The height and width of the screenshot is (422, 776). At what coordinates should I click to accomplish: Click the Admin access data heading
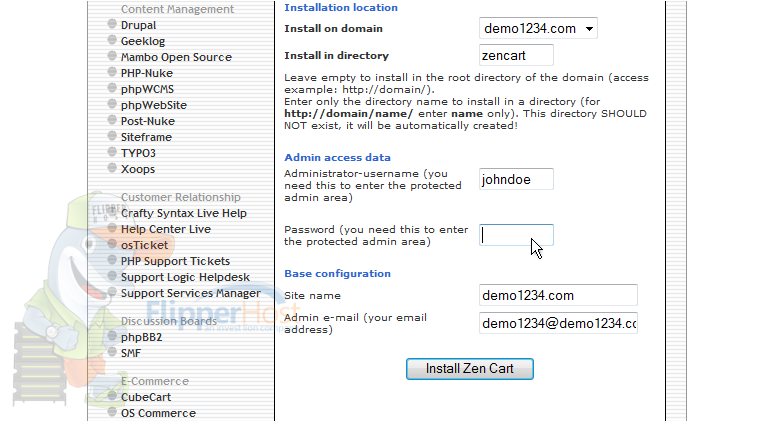click(x=337, y=157)
